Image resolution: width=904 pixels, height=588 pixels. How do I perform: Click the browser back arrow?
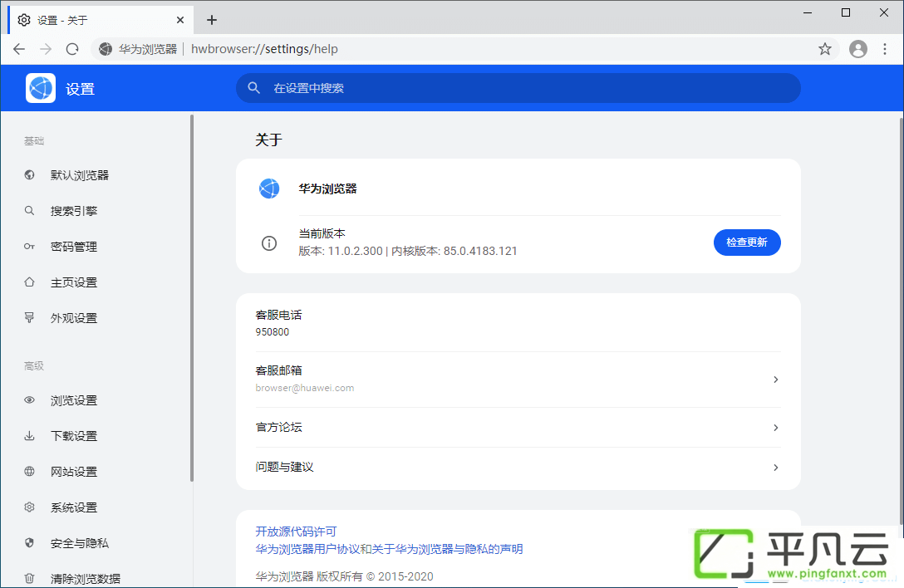click(x=19, y=49)
